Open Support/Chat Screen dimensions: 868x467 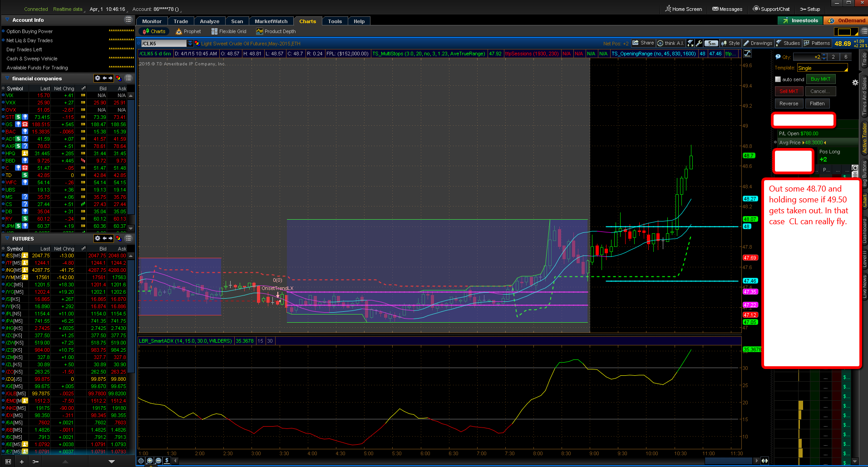pos(771,9)
